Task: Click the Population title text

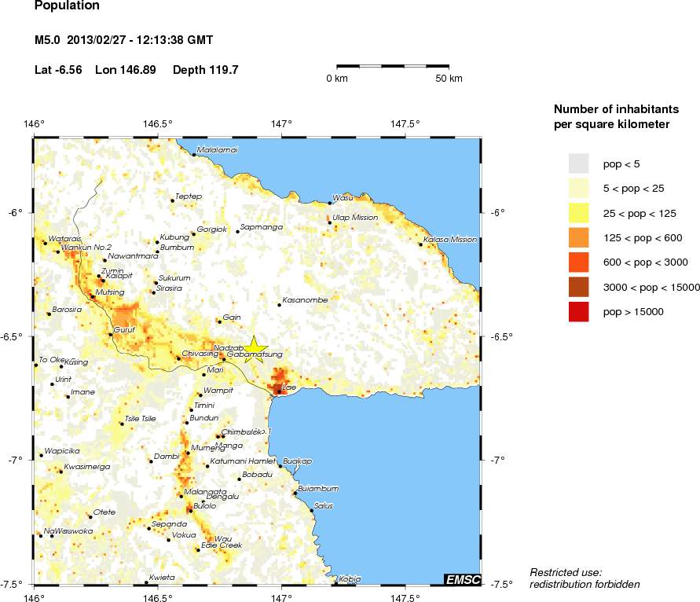Action: coord(68,6)
